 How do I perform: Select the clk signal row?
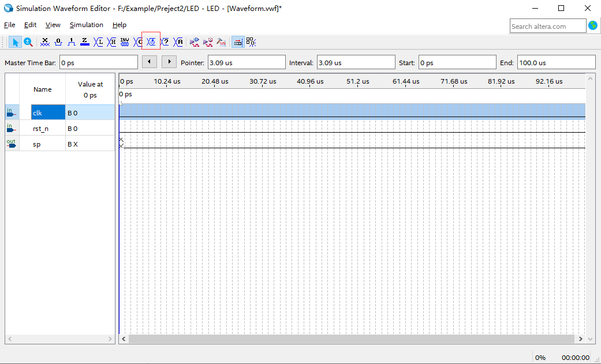pos(60,112)
